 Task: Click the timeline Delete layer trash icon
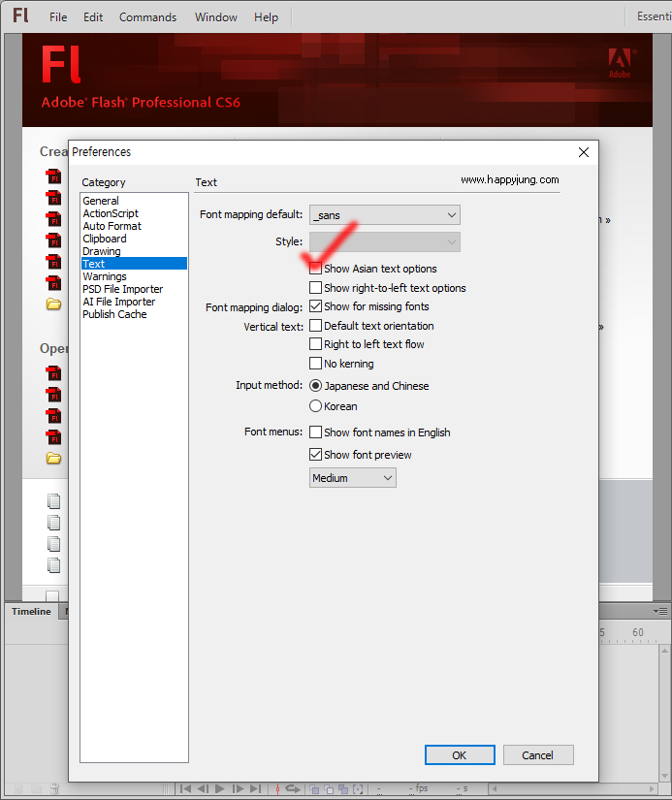tap(54, 788)
